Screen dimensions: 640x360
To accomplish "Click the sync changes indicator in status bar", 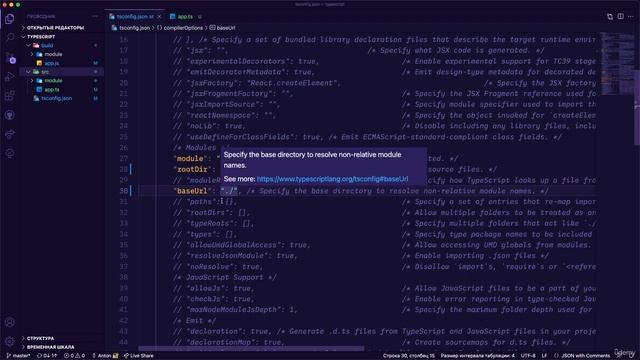I will point(47,356).
